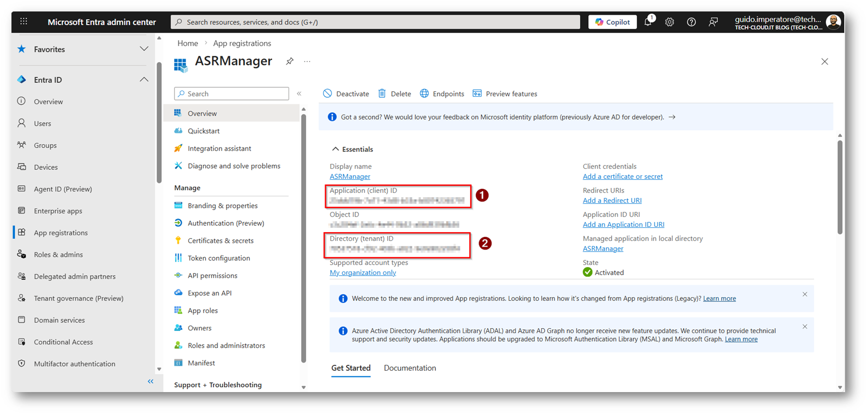The width and height of the screenshot is (868, 415).
Task: Collapse the Entra ID section
Action: pyautogui.click(x=144, y=80)
